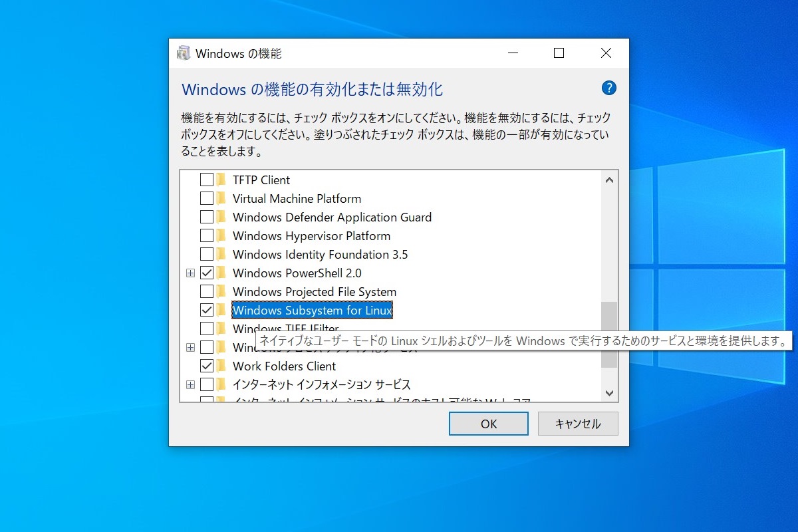Click the highlighted Windows Subsystem for Linux folder icon
The width and height of the screenshot is (798, 532).
point(222,310)
